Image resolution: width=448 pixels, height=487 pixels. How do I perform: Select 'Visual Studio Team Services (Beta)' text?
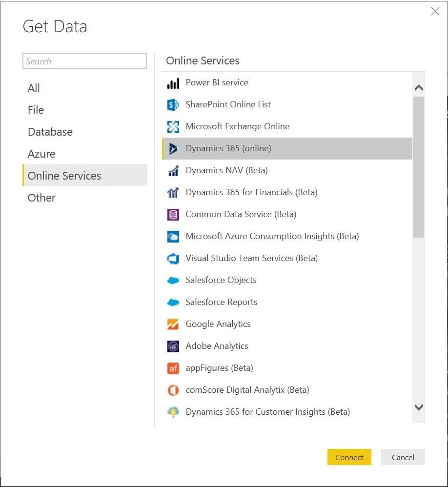(252, 259)
